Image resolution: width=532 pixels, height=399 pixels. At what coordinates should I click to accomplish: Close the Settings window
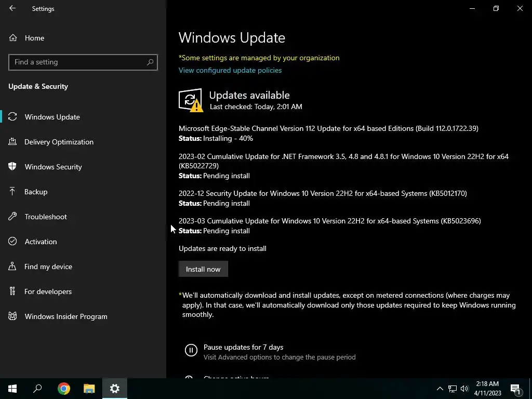tap(520, 8)
